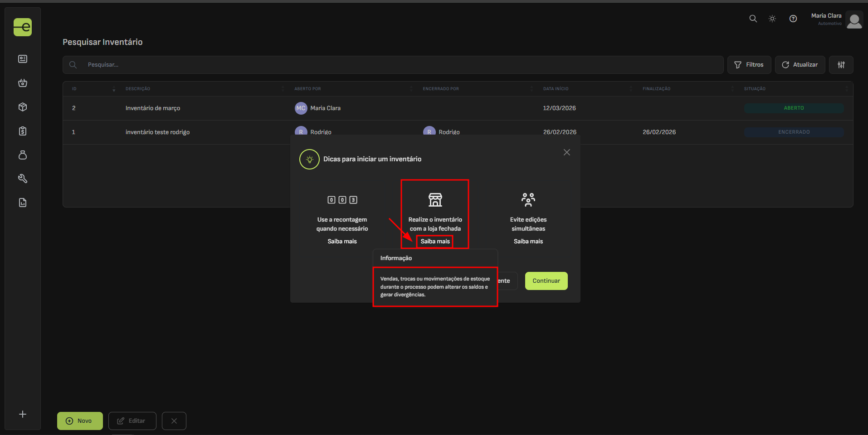This screenshot has width=868, height=435.
Task: Toggle the light/dark theme sun icon
Action: (772, 19)
